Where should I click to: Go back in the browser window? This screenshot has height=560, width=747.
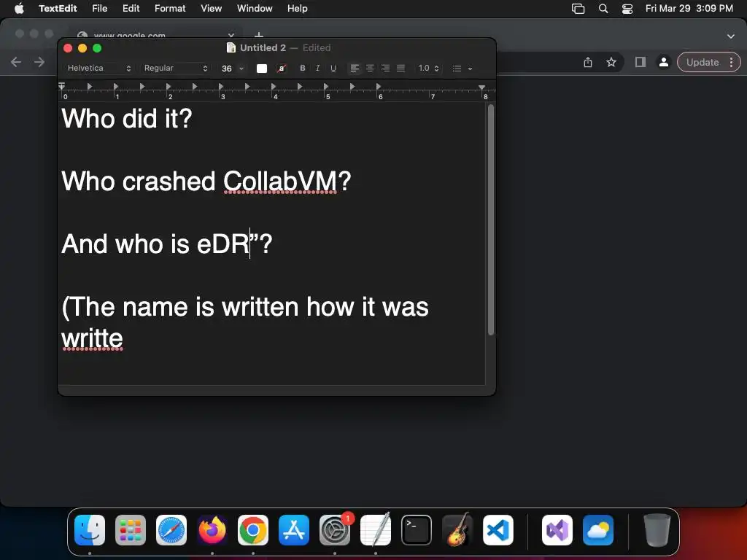tap(16, 62)
